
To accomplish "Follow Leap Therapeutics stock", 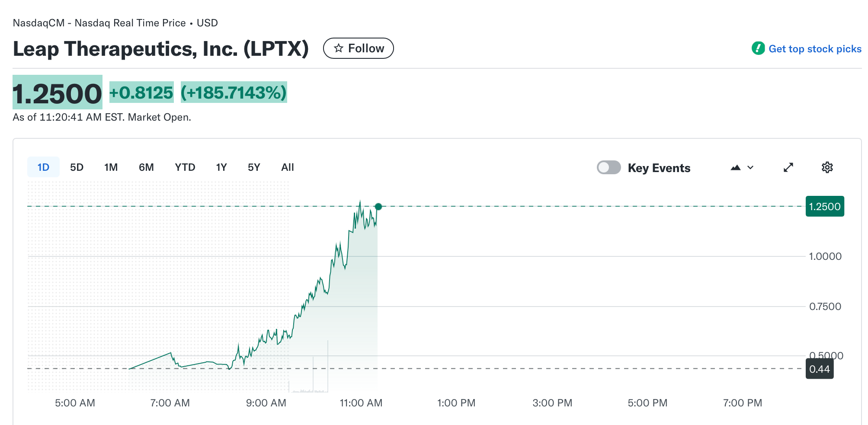I will tap(359, 48).
